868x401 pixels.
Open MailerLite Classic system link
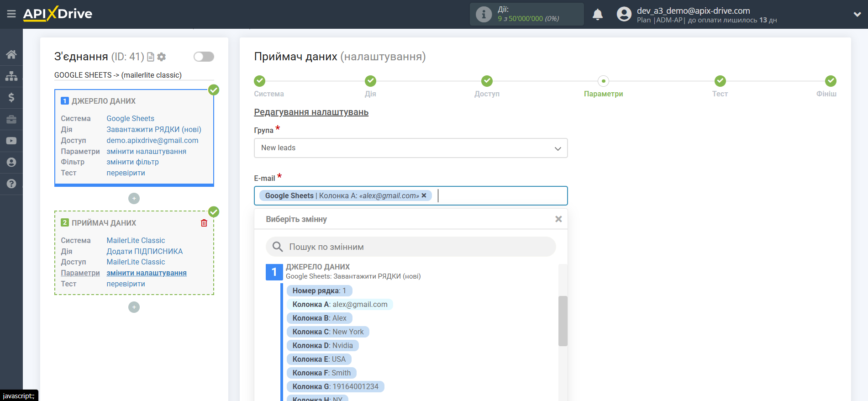(x=136, y=240)
